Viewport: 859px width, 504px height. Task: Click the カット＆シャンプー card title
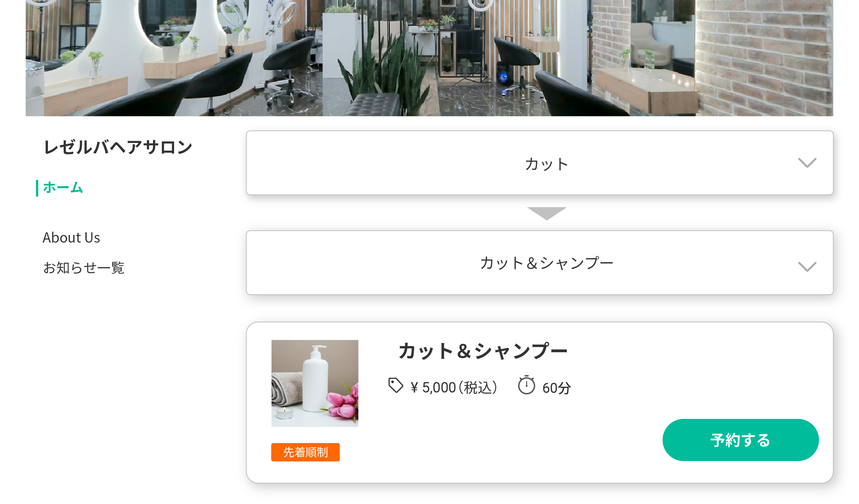(x=482, y=351)
